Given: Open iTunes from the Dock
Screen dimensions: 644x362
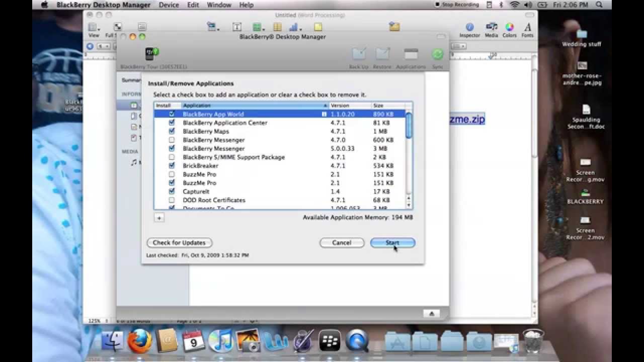Looking at the screenshot, I should click(220, 341).
